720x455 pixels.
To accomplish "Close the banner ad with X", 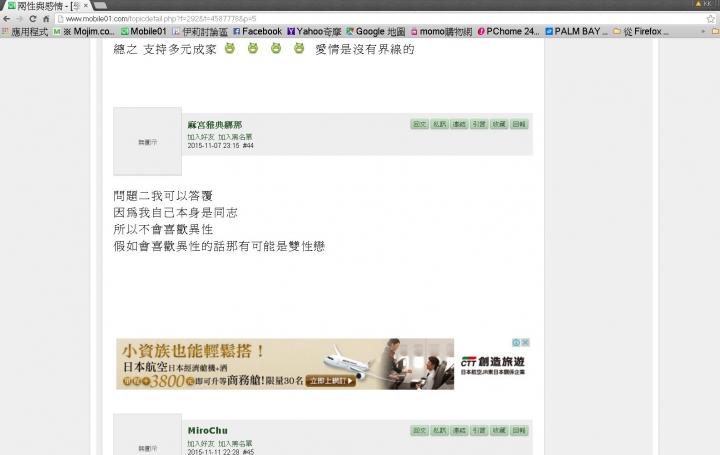I will click(525, 343).
